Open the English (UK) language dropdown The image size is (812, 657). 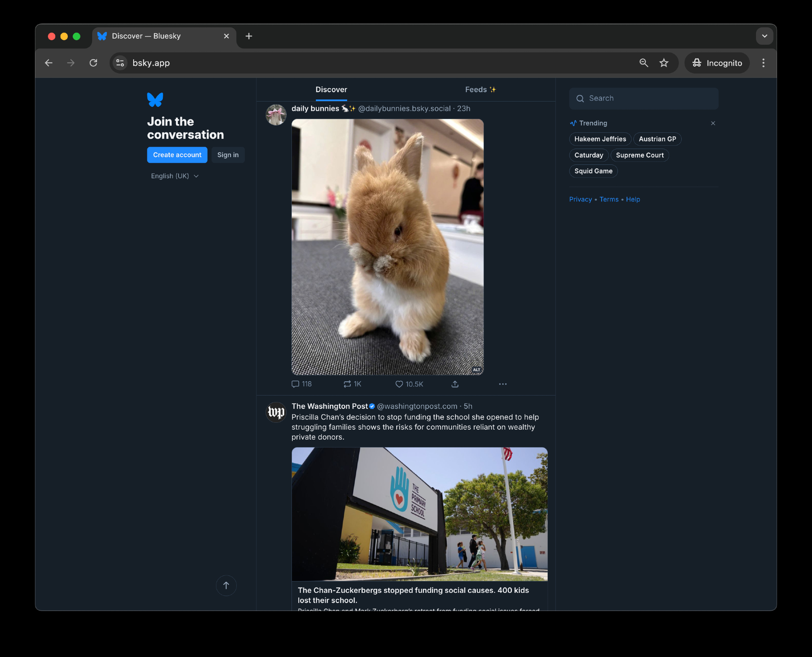(175, 176)
